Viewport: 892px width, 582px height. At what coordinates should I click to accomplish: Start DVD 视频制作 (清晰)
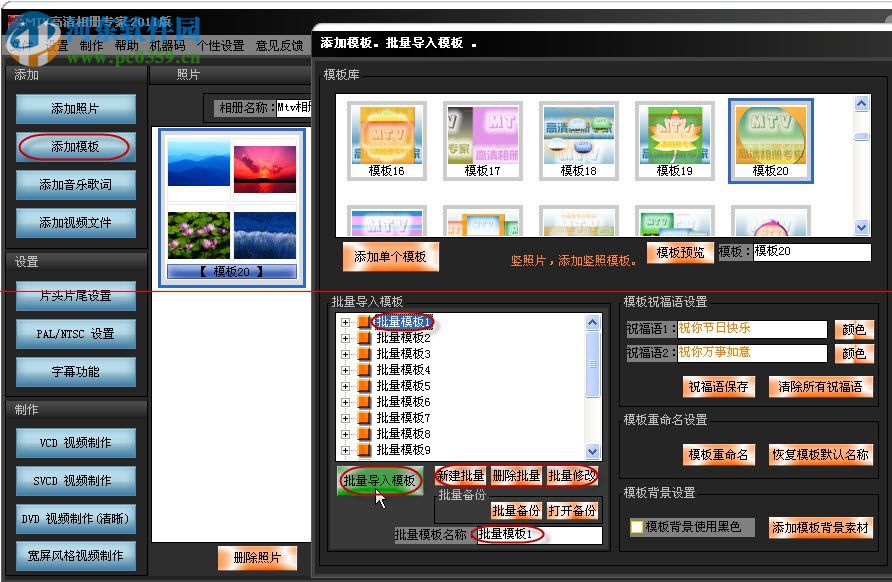click(76, 519)
